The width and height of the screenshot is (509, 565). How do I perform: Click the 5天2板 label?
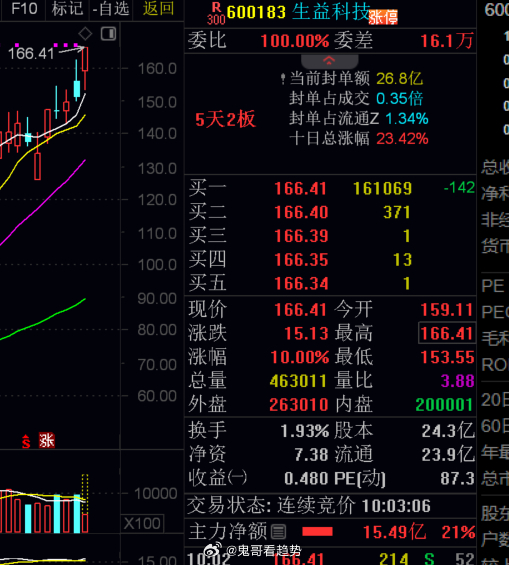pos(226,119)
